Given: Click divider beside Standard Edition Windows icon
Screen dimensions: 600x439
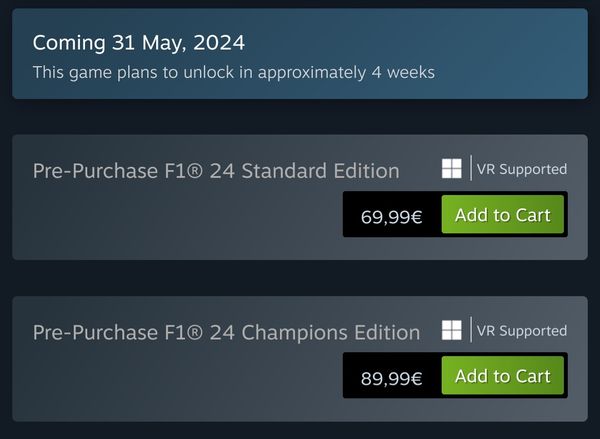Looking at the screenshot, I should pyautogui.click(x=471, y=168).
